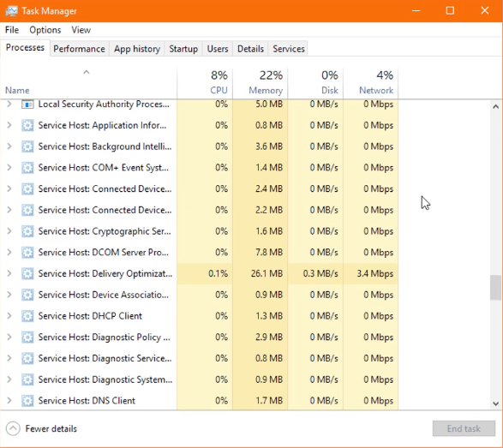Click the Service Host: Application Infor... gear icon
The height and width of the screenshot is (448, 503).
tap(27, 125)
